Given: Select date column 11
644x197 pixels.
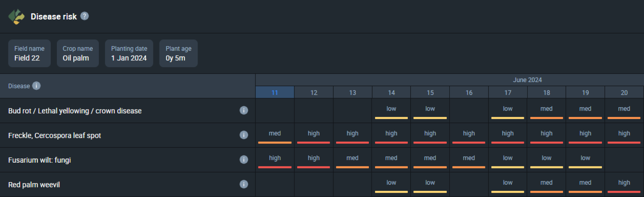Looking at the screenshot, I should tap(275, 92).
